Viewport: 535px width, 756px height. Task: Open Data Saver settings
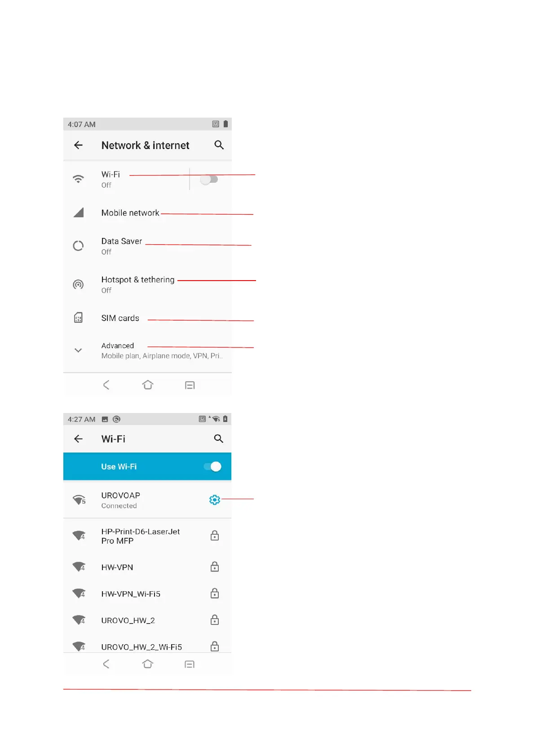[x=121, y=246]
